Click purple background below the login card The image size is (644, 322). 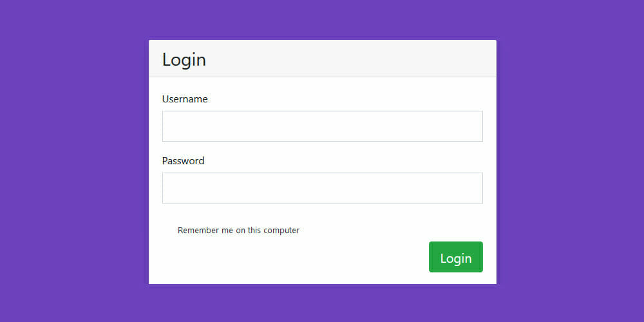[322, 304]
